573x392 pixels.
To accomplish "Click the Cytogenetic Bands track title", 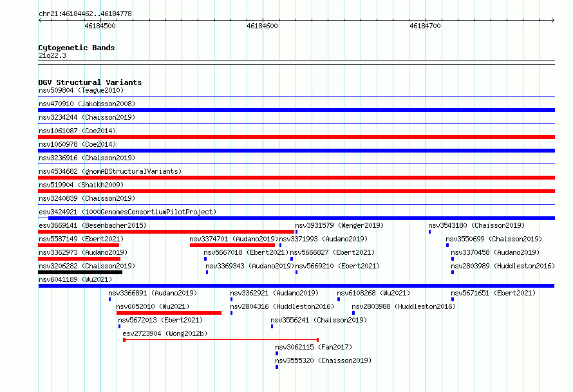I will [77, 48].
